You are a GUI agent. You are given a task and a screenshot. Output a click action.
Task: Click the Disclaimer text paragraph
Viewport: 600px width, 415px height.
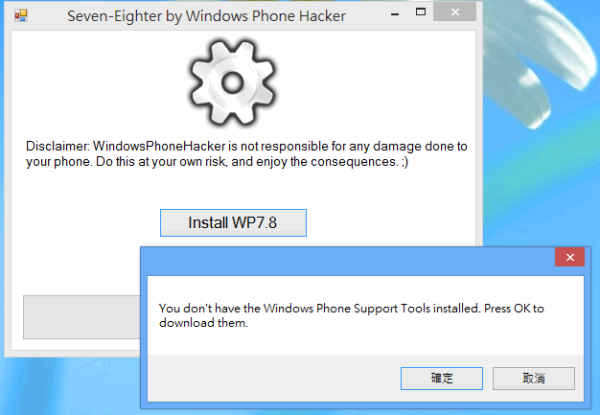point(246,154)
